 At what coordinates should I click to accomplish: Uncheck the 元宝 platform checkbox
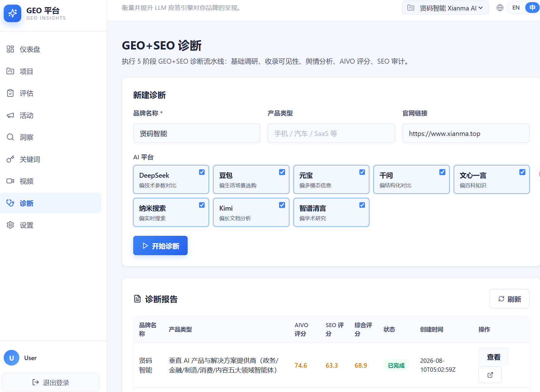tap(362, 172)
